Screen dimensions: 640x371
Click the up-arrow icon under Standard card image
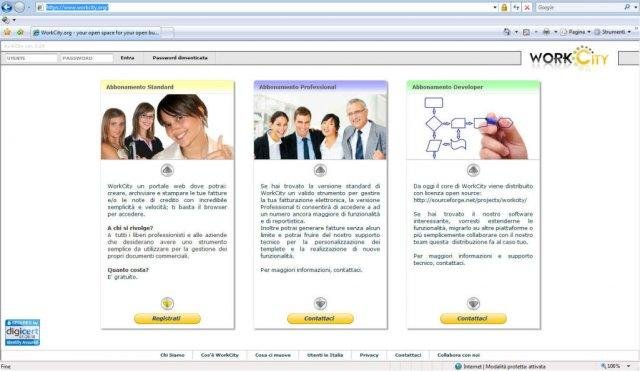(167, 170)
